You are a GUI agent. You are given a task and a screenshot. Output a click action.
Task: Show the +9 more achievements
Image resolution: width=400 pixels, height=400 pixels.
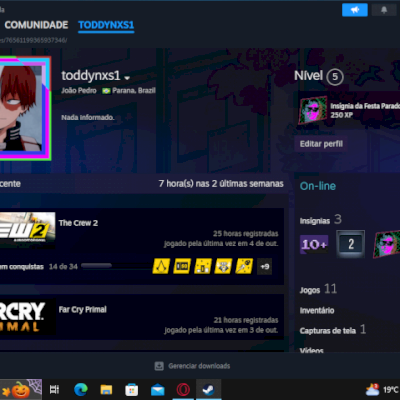point(265,266)
